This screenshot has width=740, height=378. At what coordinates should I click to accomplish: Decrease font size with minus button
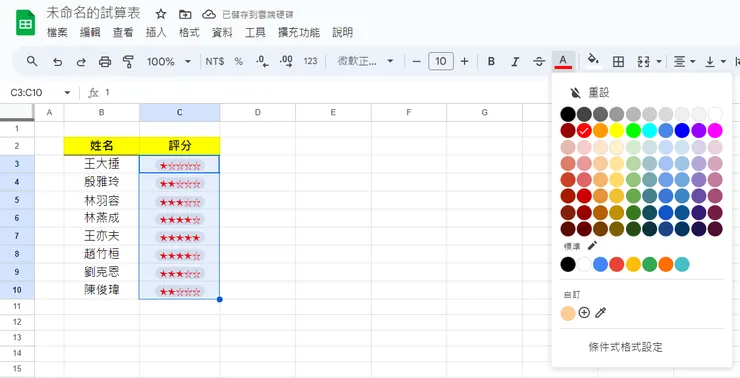pos(416,61)
